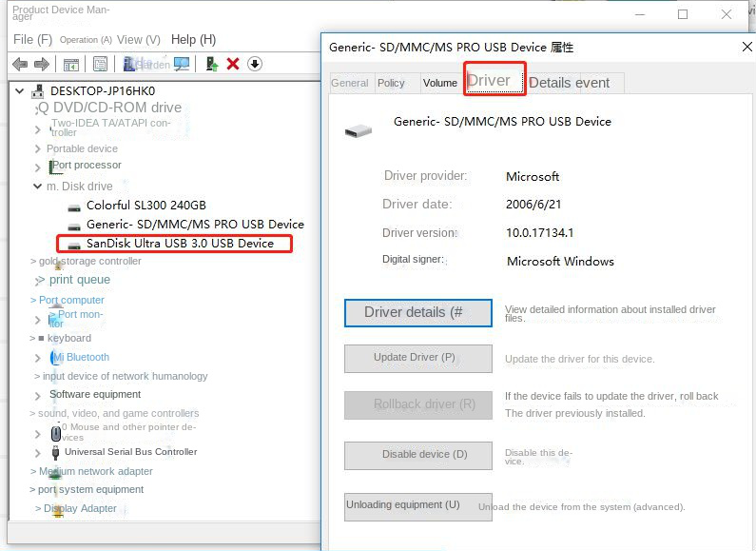Viewport: 756px width, 551px height.
Task: Expand the Universal Serial Bus Controller node
Action: (37, 452)
